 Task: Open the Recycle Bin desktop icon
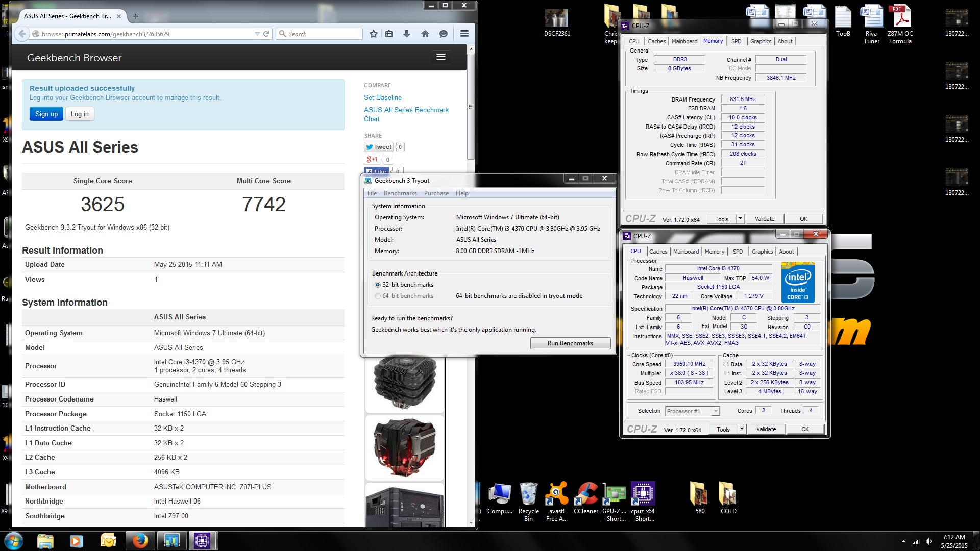(528, 502)
